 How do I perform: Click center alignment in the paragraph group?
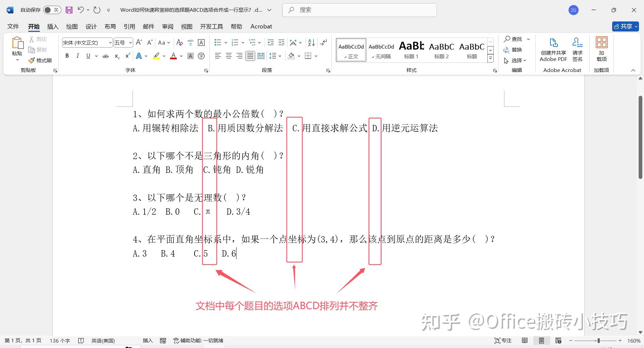point(228,56)
